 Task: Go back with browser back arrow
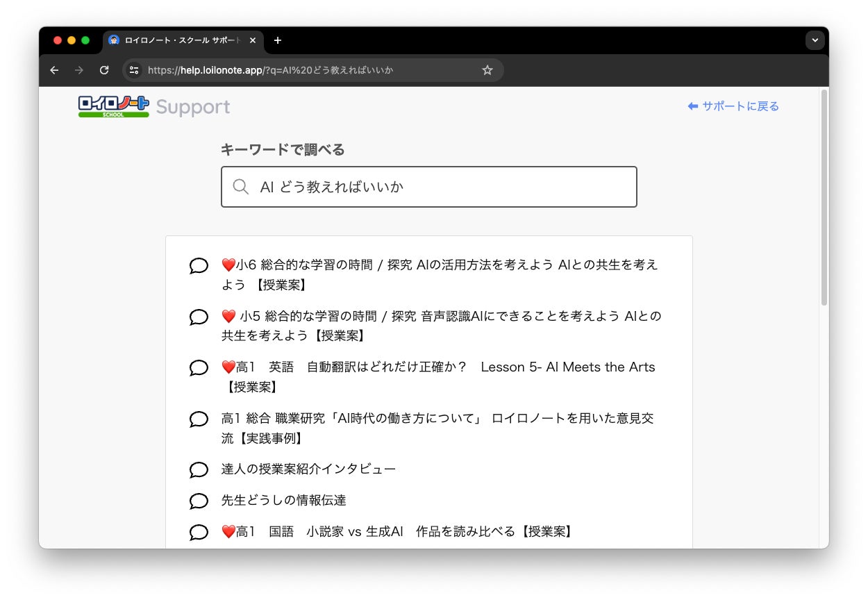[55, 70]
